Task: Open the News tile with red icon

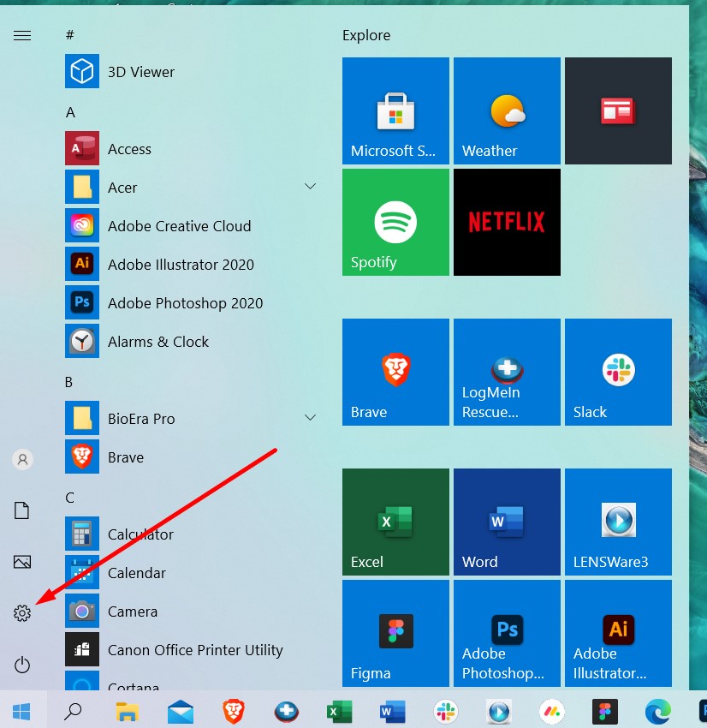Action: coord(618,110)
